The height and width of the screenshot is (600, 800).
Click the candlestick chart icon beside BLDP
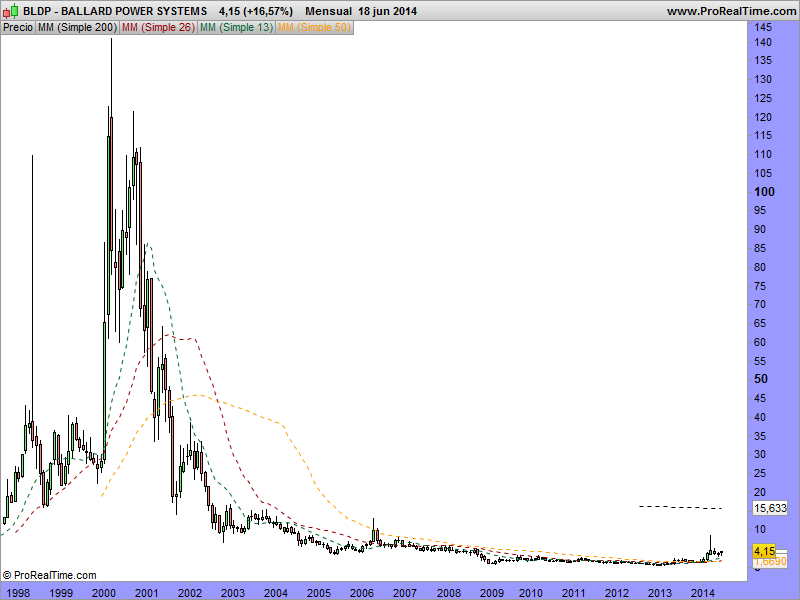pos(11,11)
